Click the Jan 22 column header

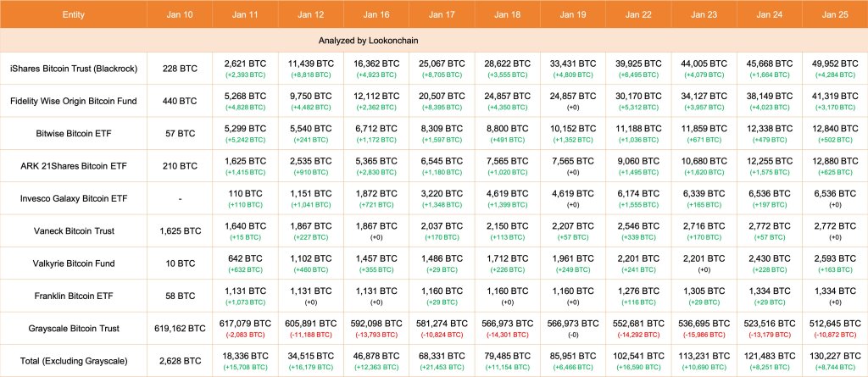[638, 14]
